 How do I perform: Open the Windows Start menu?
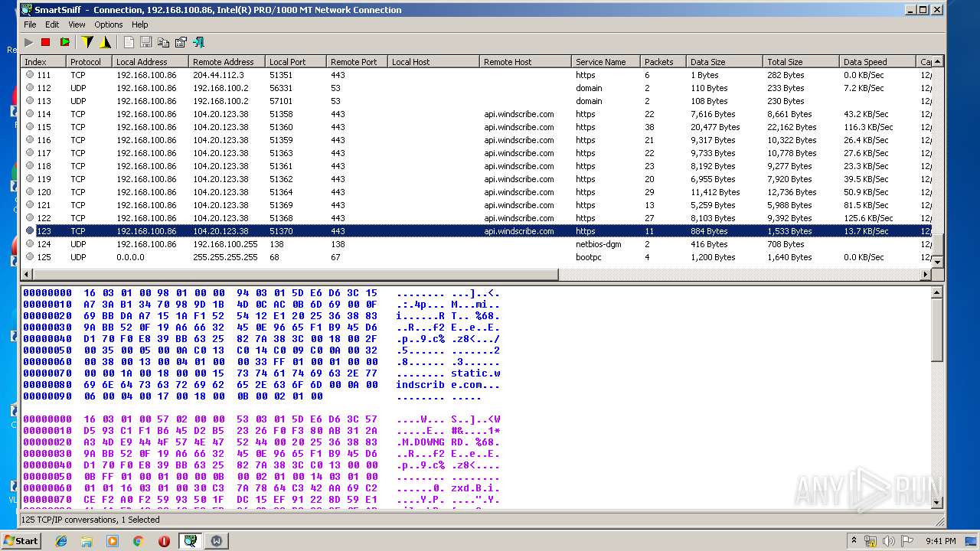[x=21, y=540]
